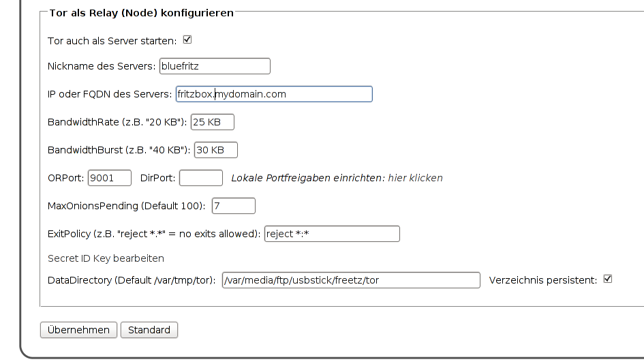Click the 'DataDirectory (Default /var/tmp/tor):' label
This screenshot has width=644, height=364.
point(132,280)
